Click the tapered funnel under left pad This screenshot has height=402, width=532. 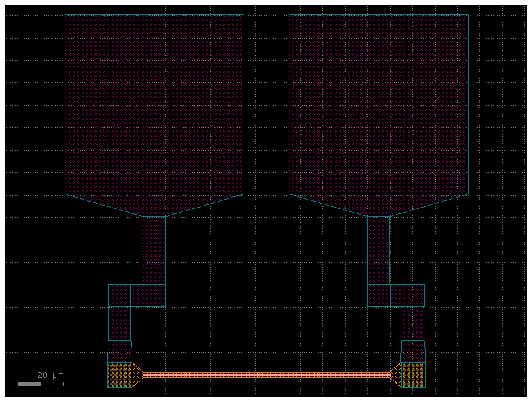[155, 204]
